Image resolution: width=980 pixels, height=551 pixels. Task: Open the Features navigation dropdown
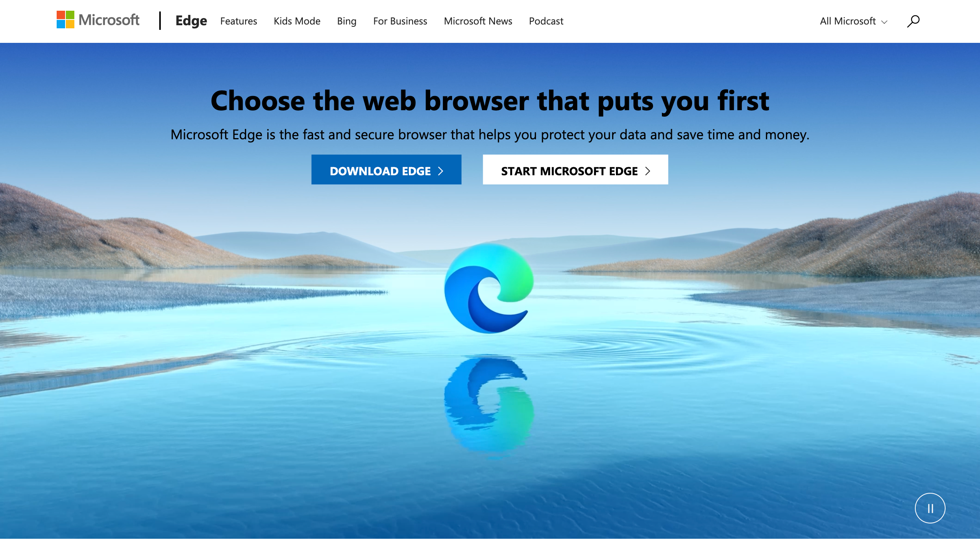click(238, 20)
